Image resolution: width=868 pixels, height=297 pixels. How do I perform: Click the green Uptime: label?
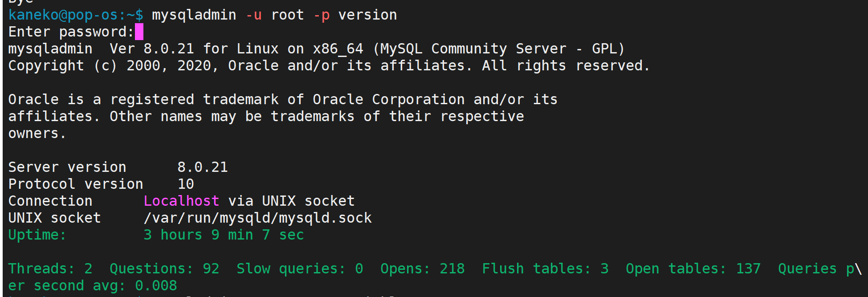(37, 235)
